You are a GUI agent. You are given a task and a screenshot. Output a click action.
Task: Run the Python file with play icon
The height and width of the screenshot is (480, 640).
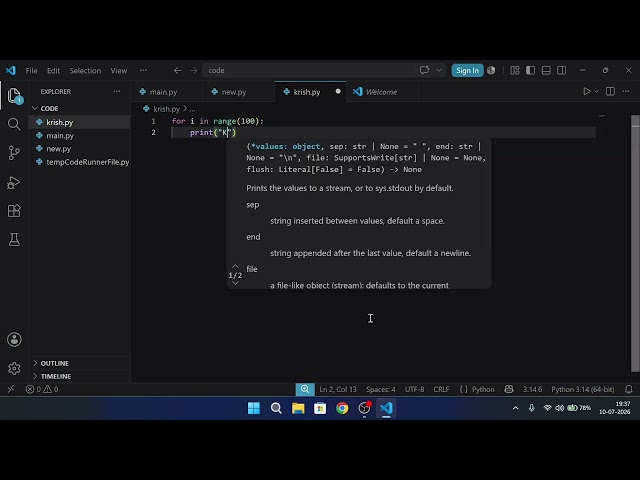(587, 91)
